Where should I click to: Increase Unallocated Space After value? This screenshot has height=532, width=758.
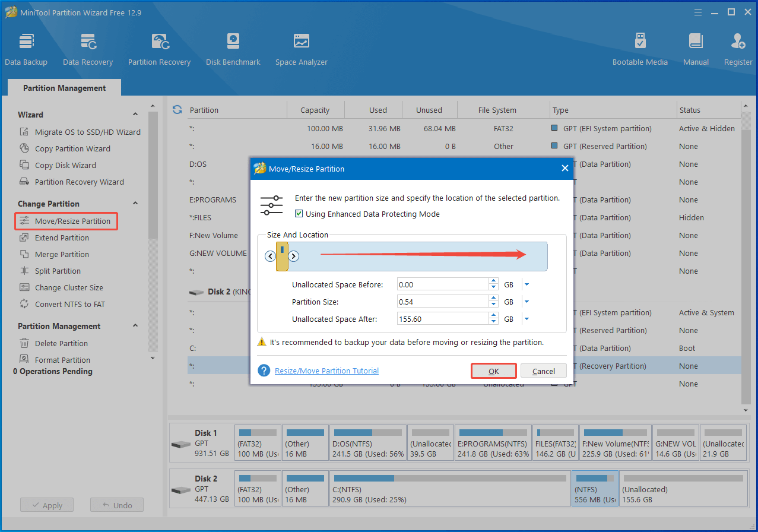(x=494, y=316)
